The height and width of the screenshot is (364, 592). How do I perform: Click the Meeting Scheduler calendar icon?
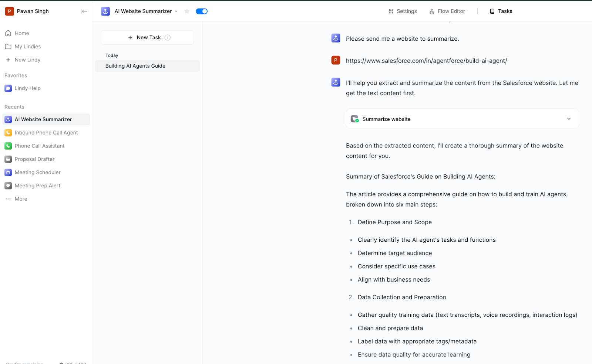[x=8, y=173]
